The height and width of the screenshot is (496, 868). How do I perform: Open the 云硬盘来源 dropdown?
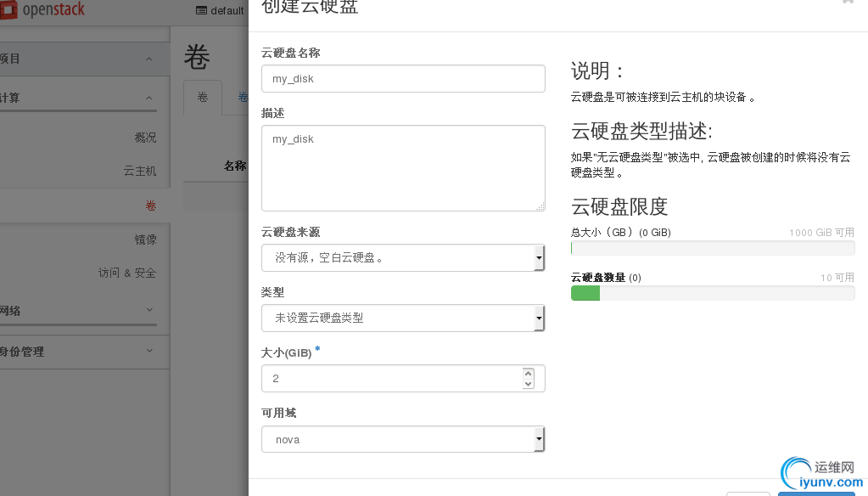point(403,257)
